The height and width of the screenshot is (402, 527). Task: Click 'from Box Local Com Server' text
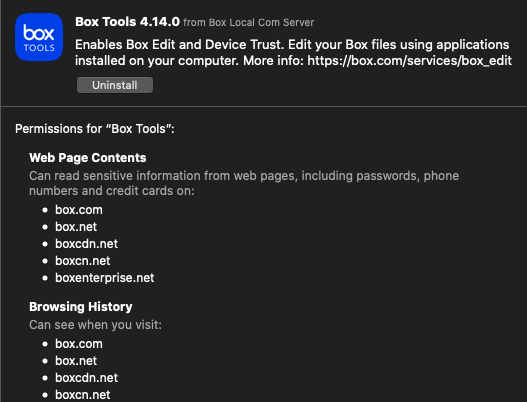pyautogui.click(x=248, y=23)
